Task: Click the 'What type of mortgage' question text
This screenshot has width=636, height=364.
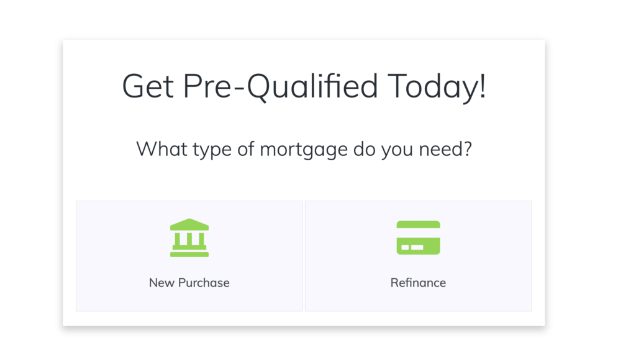Action: point(304,149)
